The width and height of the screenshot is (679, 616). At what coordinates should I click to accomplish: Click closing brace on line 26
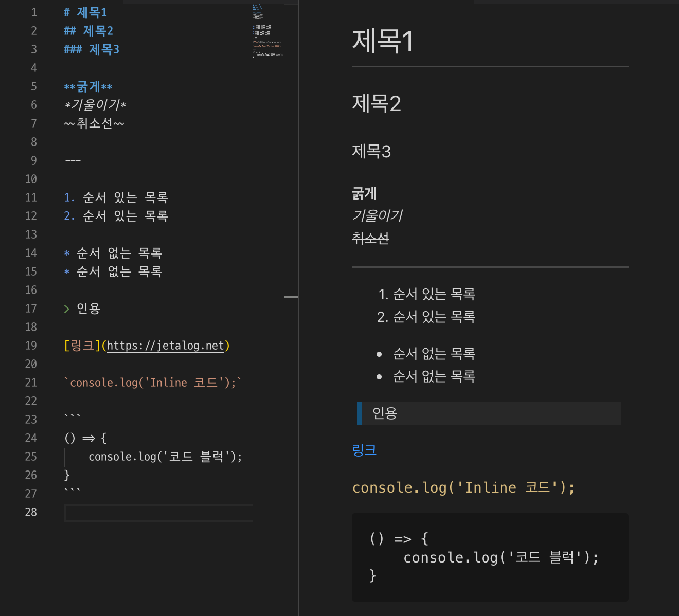click(67, 475)
